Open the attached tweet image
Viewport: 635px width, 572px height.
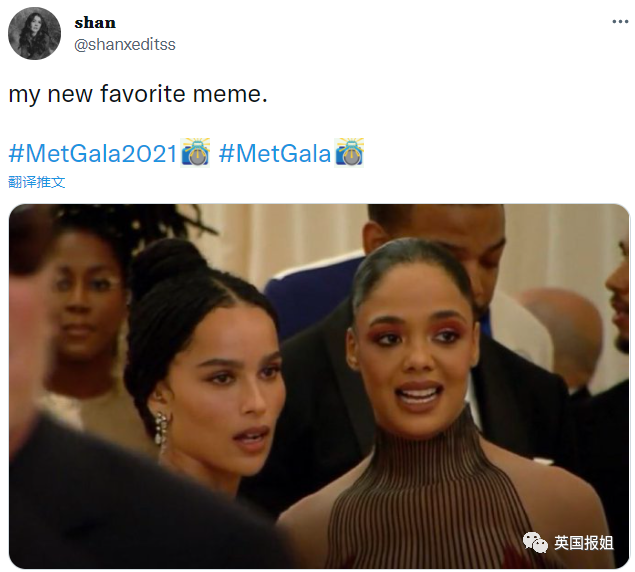tap(319, 386)
